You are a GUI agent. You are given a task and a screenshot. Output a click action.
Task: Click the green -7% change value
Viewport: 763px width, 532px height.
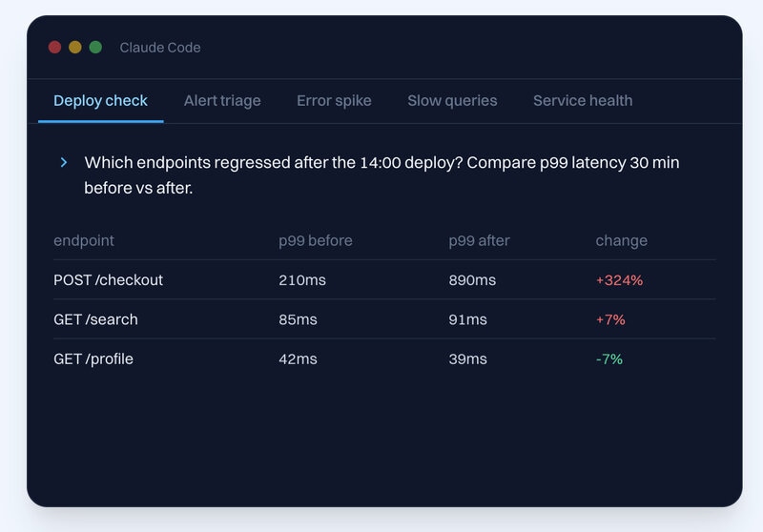(x=609, y=358)
